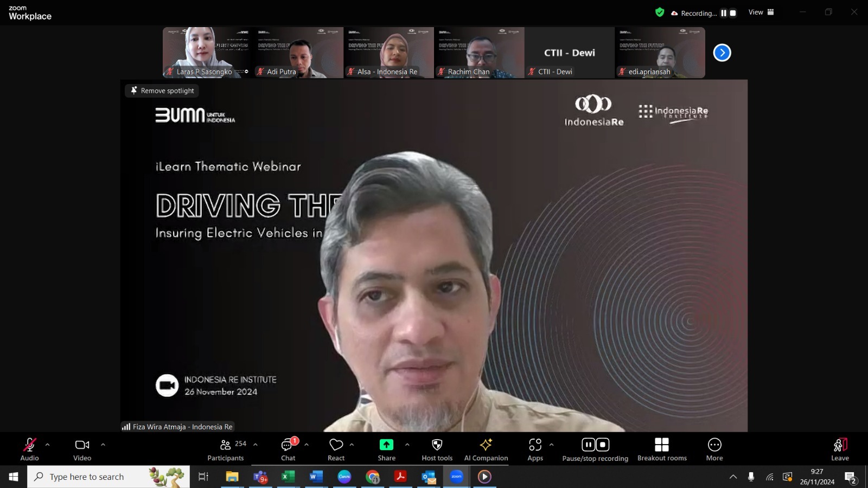Unmute microphone with the Audio button
Image resolution: width=868 pixels, height=488 pixels.
pos(29,450)
